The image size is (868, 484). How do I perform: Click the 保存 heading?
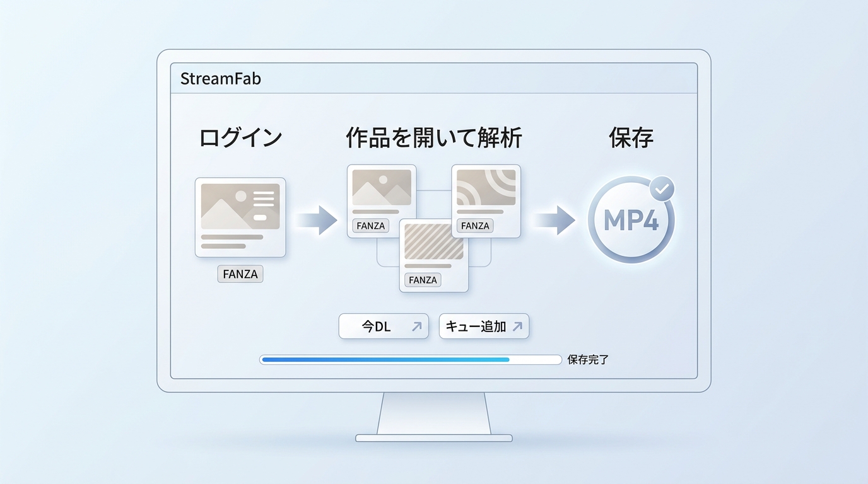click(x=631, y=137)
